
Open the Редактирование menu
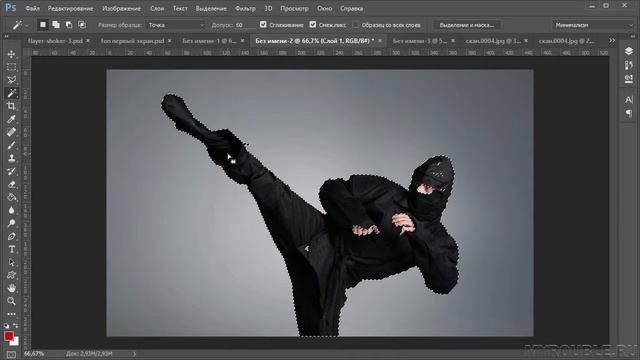[x=70, y=8]
